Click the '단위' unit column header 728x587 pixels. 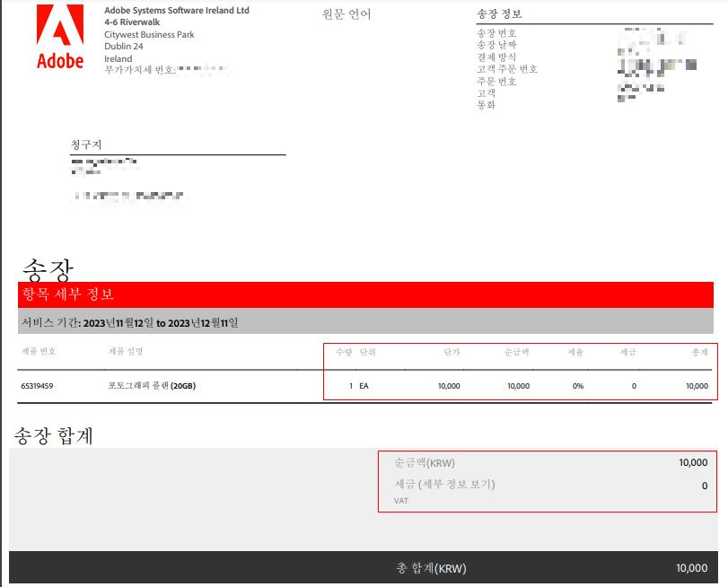[x=368, y=352]
